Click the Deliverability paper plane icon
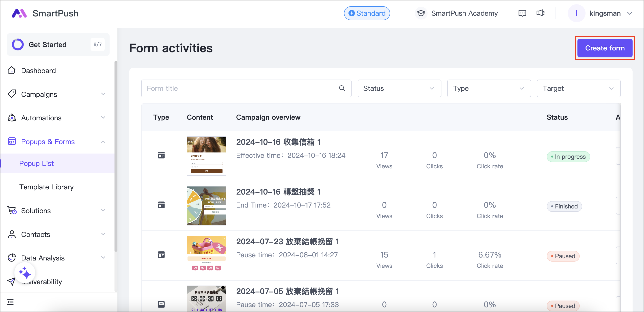Viewport: 644px width, 312px height. pyautogui.click(x=11, y=282)
